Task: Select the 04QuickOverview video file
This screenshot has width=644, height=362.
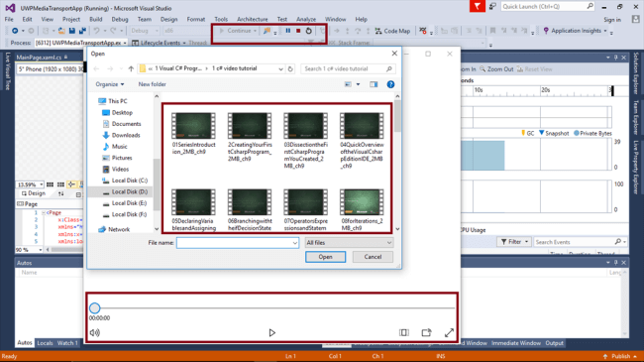Action: [362, 141]
